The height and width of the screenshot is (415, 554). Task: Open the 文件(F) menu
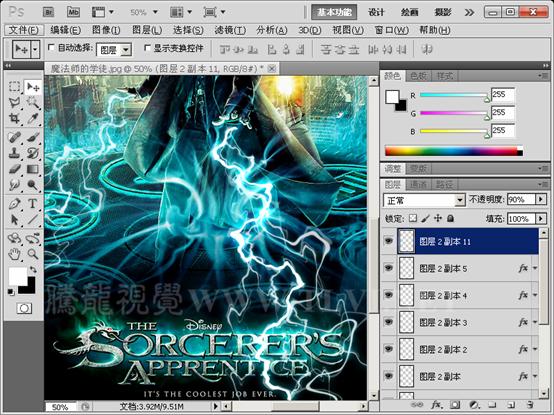pos(24,30)
